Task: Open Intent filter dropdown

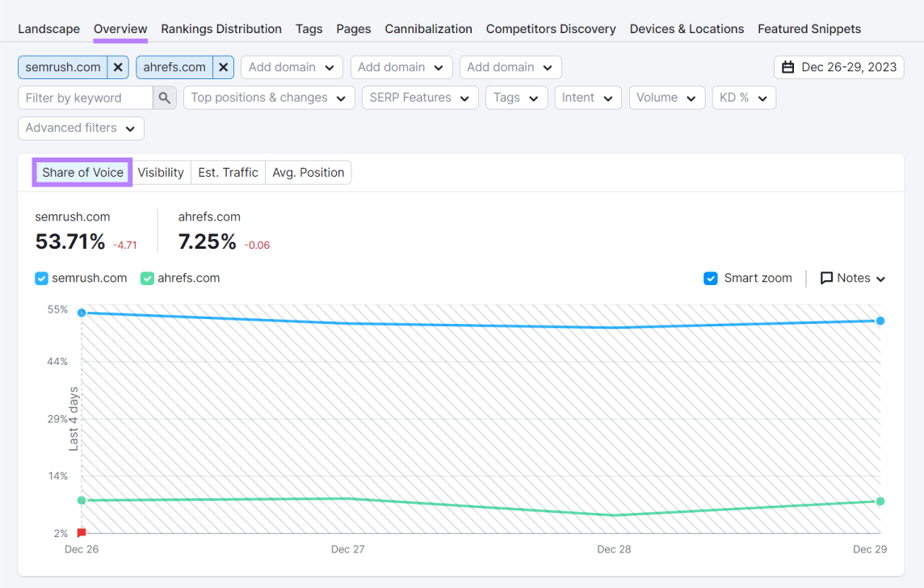Action: (587, 98)
